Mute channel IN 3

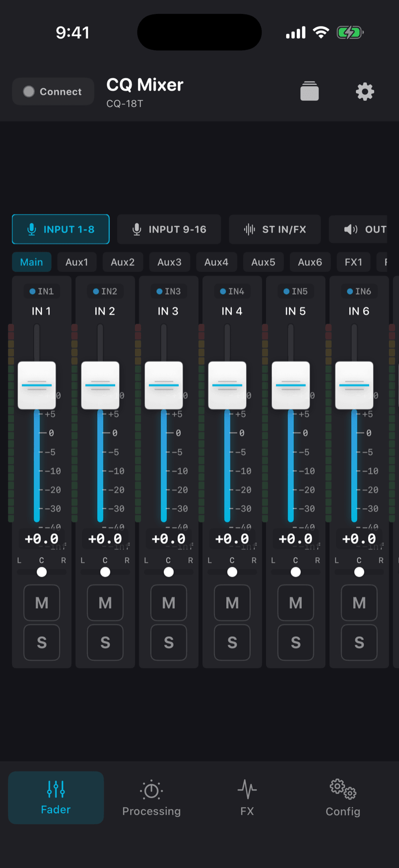pyautogui.click(x=169, y=603)
